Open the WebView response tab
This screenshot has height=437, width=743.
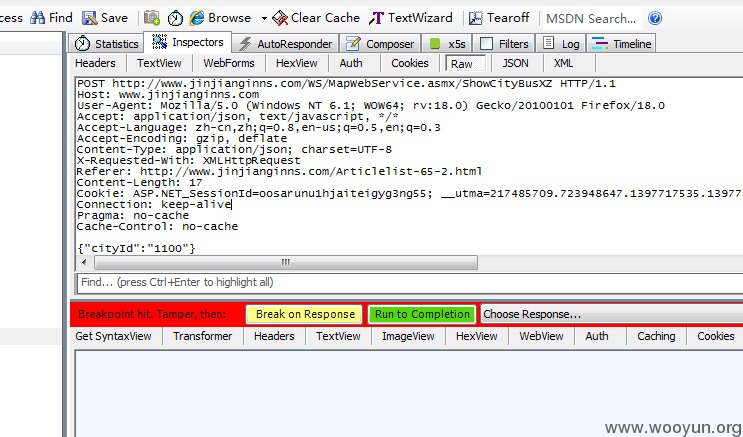[541, 336]
